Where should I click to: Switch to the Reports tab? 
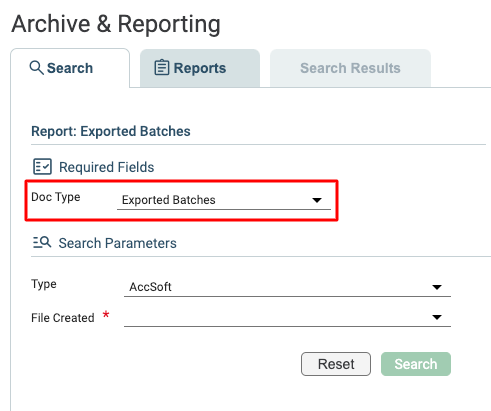(200, 68)
